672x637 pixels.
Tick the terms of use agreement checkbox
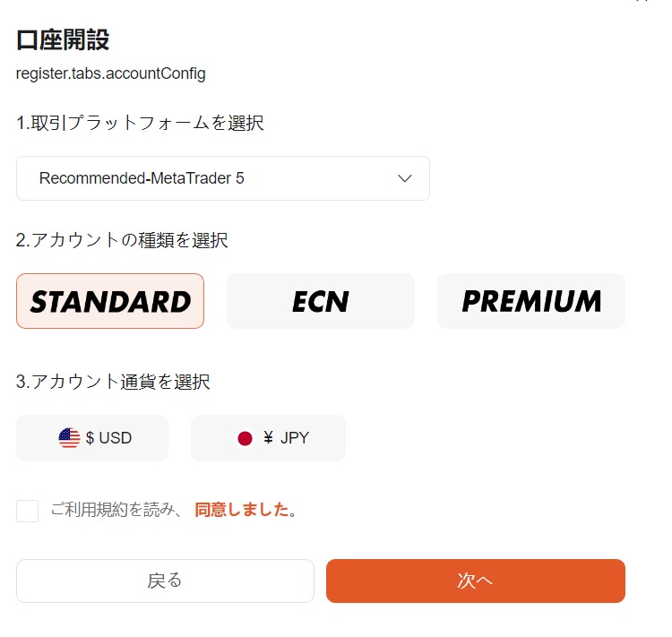coord(28,511)
